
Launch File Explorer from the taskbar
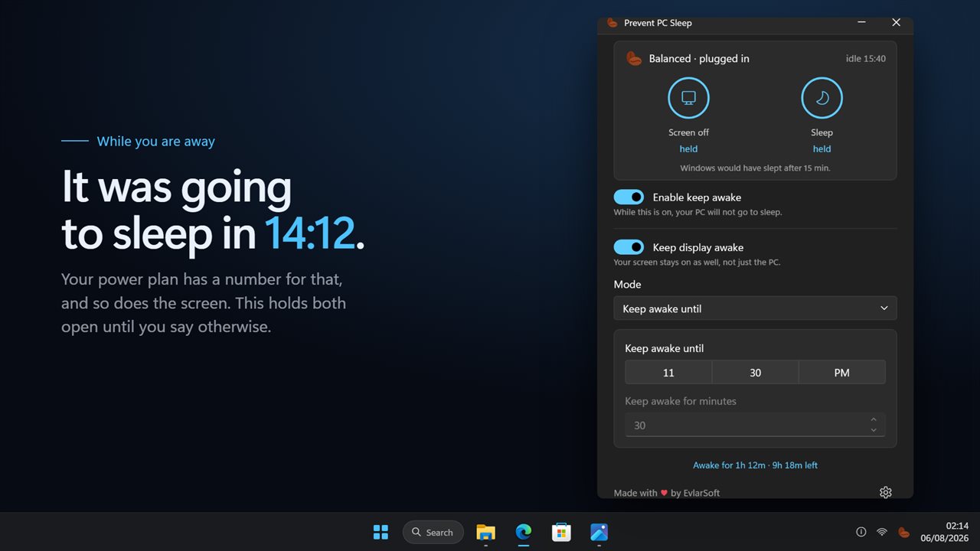pyautogui.click(x=485, y=532)
